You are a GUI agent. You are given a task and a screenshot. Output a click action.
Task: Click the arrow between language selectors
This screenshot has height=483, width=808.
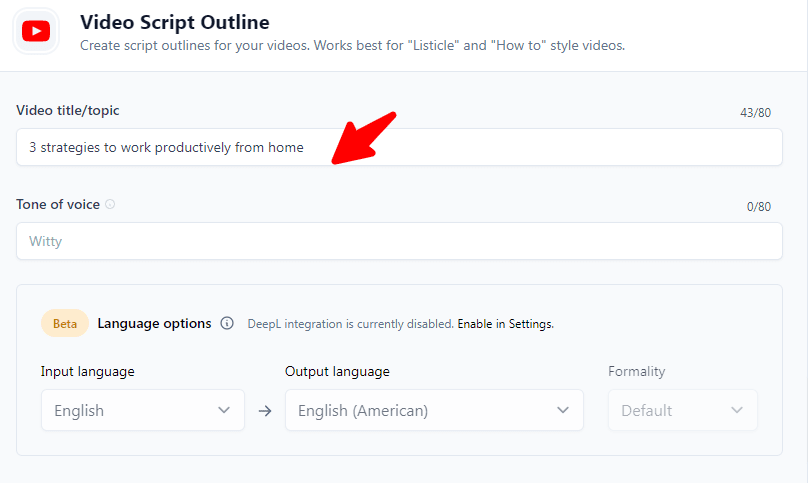click(265, 411)
